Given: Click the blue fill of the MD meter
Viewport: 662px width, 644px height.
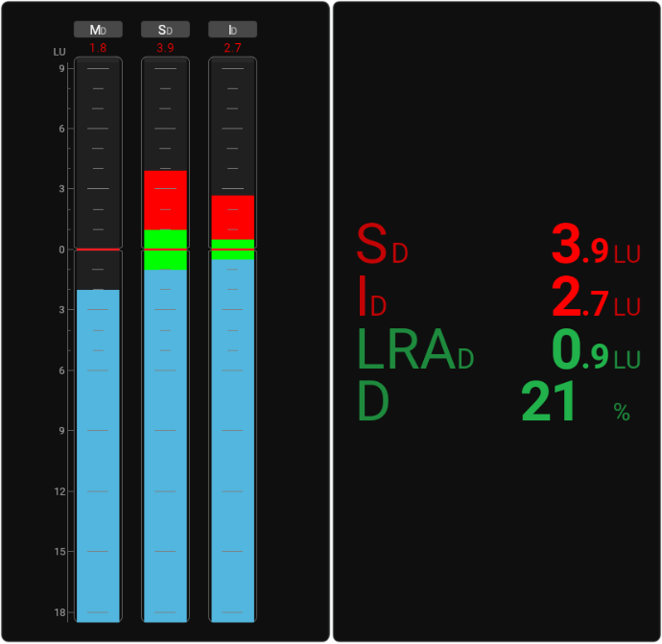Looking at the screenshot, I should coord(98,451).
